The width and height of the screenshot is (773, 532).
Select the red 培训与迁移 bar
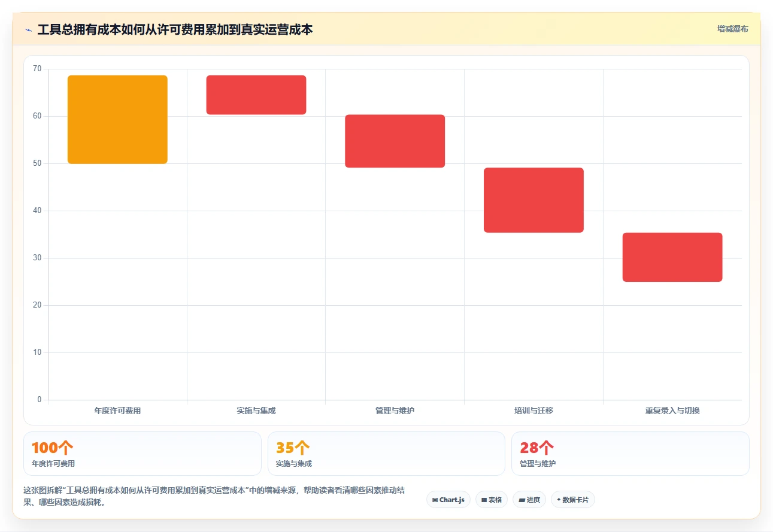click(533, 200)
